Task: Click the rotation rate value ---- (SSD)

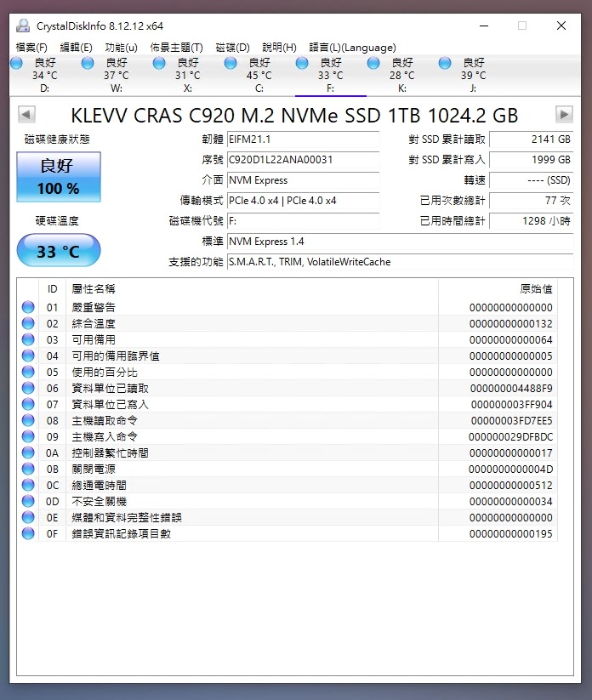Action: point(532,180)
